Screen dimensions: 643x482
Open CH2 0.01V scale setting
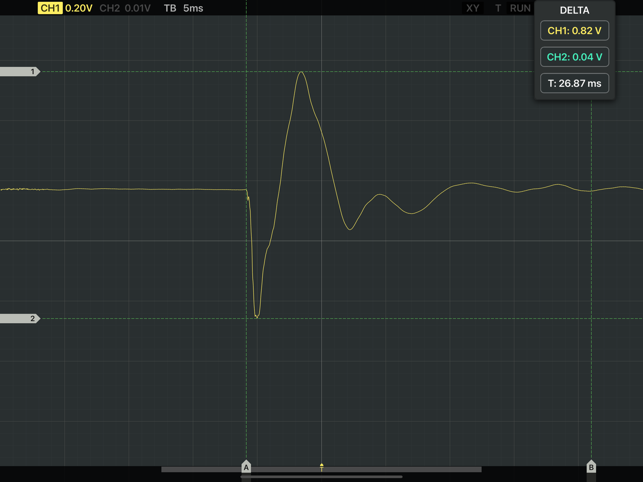pos(137,8)
